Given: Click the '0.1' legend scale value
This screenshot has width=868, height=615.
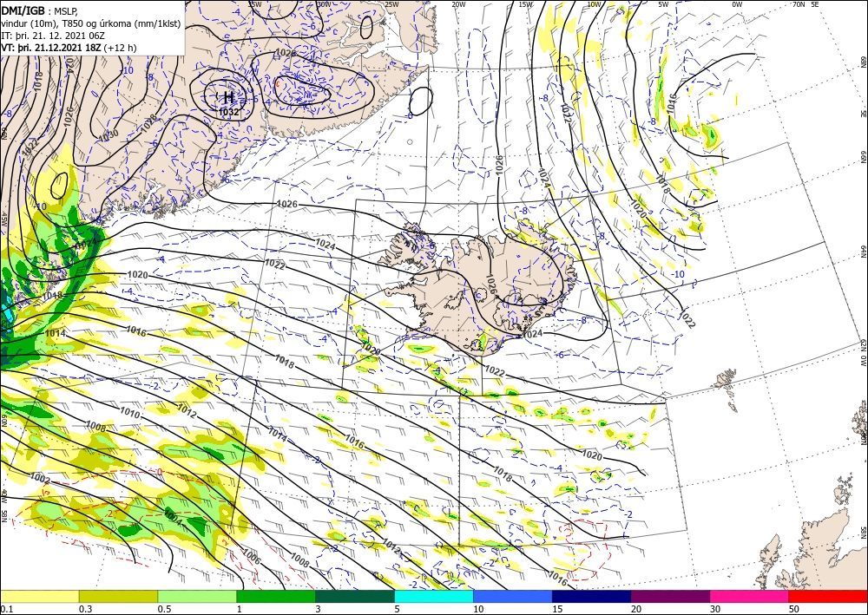Looking at the screenshot, I should (5, 609).
